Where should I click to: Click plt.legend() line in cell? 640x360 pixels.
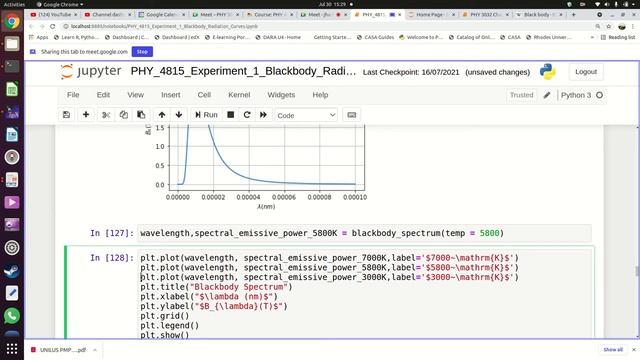pos(169,326)
